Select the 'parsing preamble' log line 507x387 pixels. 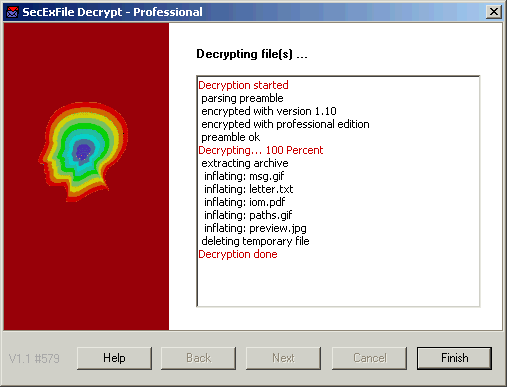pyautogui.click(x=242, y=98)
